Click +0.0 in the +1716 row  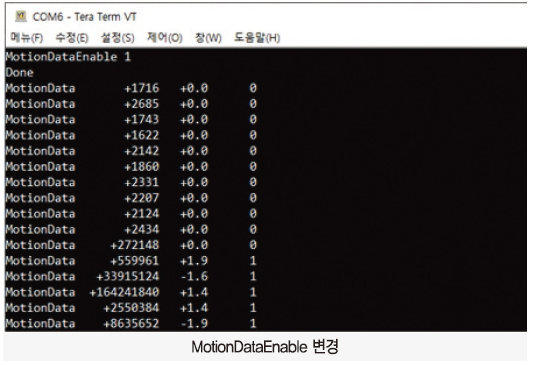click(194, 88)
